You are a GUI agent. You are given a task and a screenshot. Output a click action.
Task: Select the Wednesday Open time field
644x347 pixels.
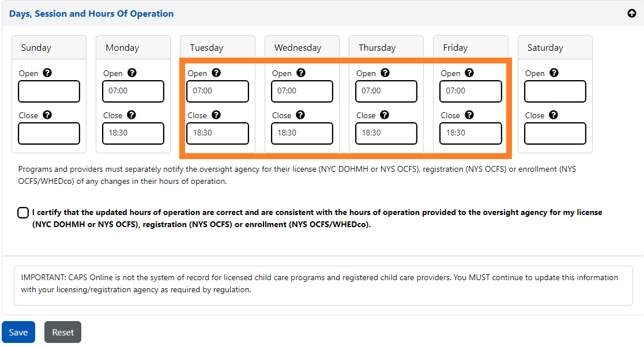[x=302, y=91]
